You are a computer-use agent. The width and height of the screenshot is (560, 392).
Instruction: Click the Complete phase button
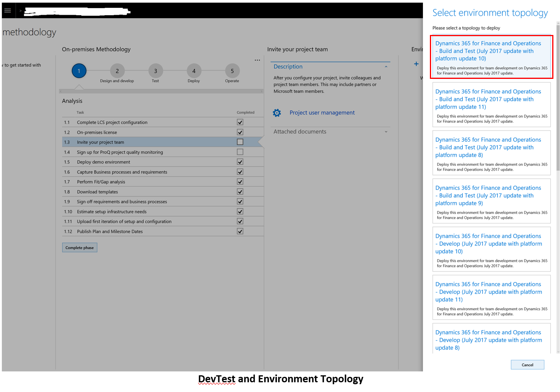point(79,247)
